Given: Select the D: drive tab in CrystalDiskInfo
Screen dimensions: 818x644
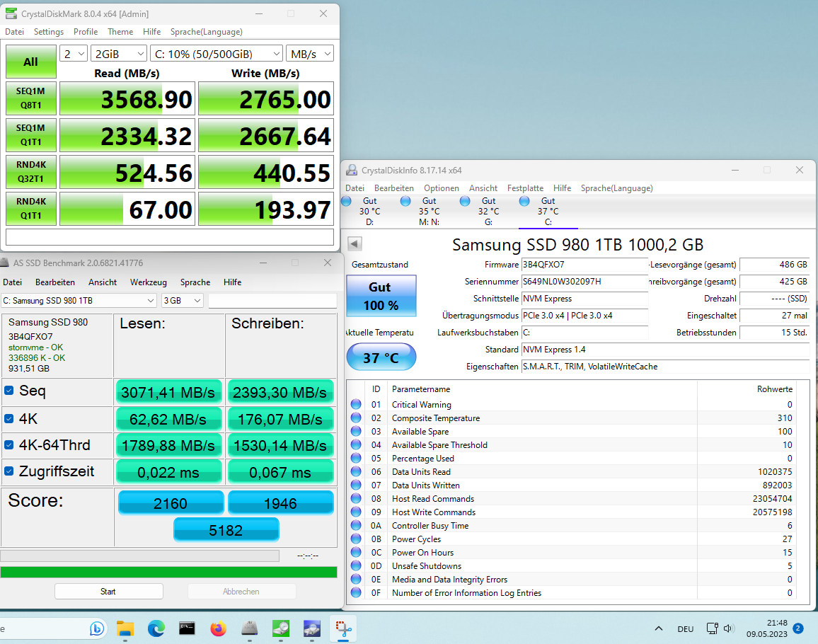Looking at the screenshot, I should (x=369, y=212).
